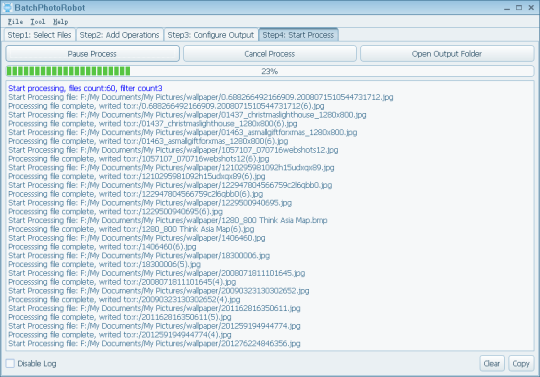Open the output folder

pos(447,54)
